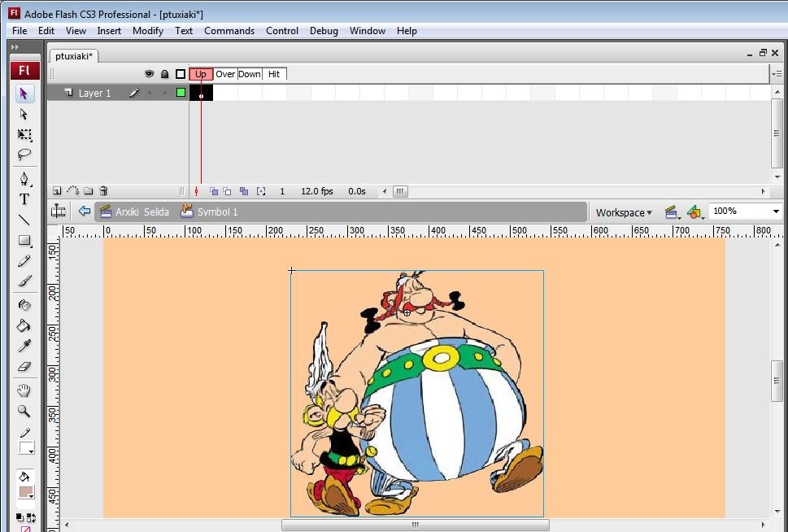The width and height of the screenshot is (788, 532).
Task: Select the Subselection tool
Action: tap(24, 114)
